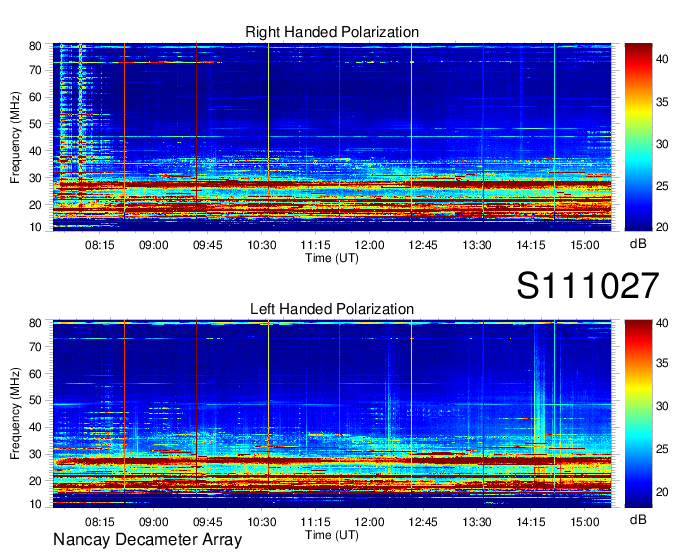680x552 pixels.
Task: Click the 11:15 tick label under bottom plot
Action: pos(315,522)
